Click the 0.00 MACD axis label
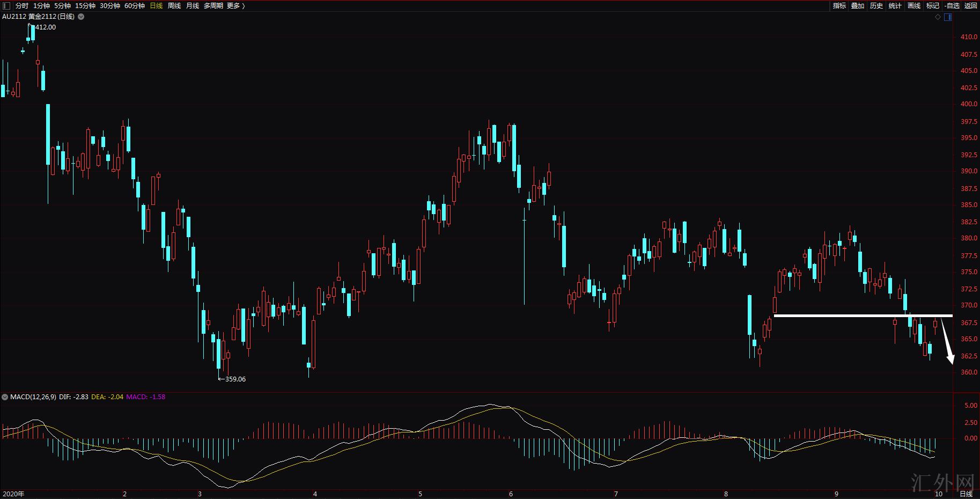The height and width of the screenshot is (499, 980). [x=971, y=438]
